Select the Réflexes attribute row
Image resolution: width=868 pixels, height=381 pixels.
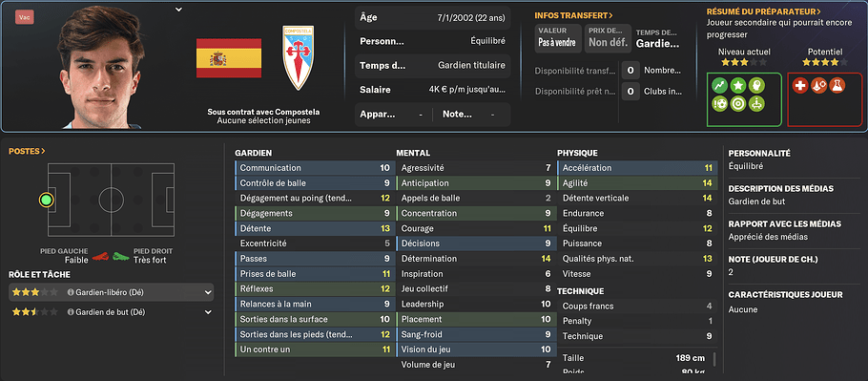(315, 289)
